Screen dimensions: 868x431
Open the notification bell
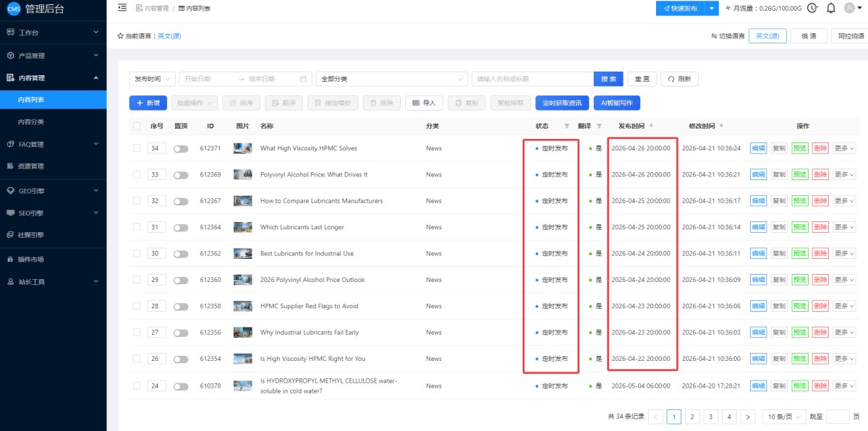pos(830,8)
